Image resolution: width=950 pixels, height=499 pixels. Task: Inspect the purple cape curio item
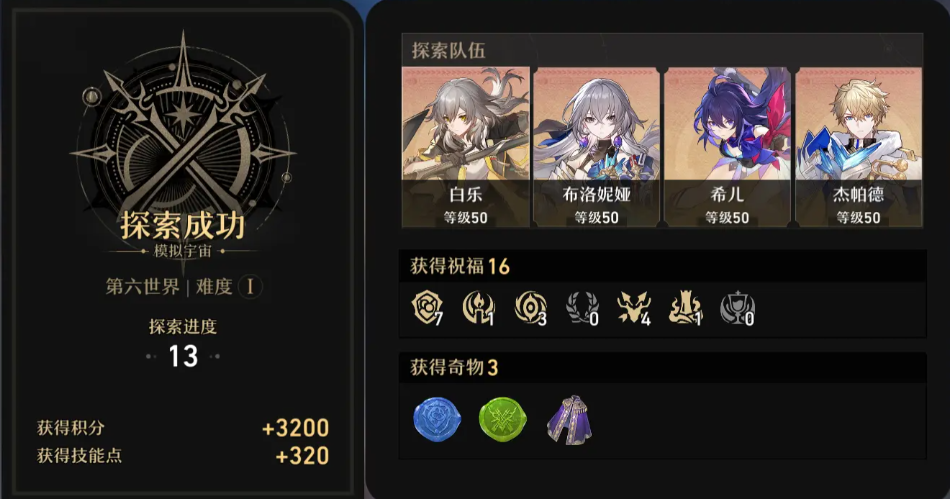[570, 419]
